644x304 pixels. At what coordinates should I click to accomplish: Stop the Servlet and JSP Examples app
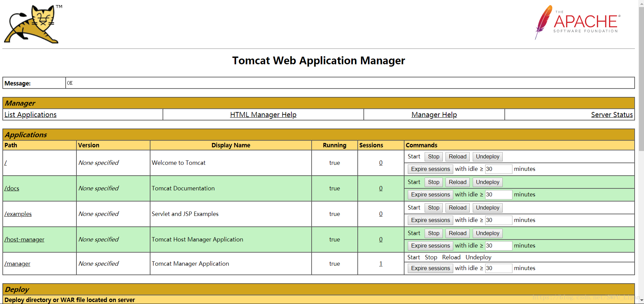pos(434,208)
